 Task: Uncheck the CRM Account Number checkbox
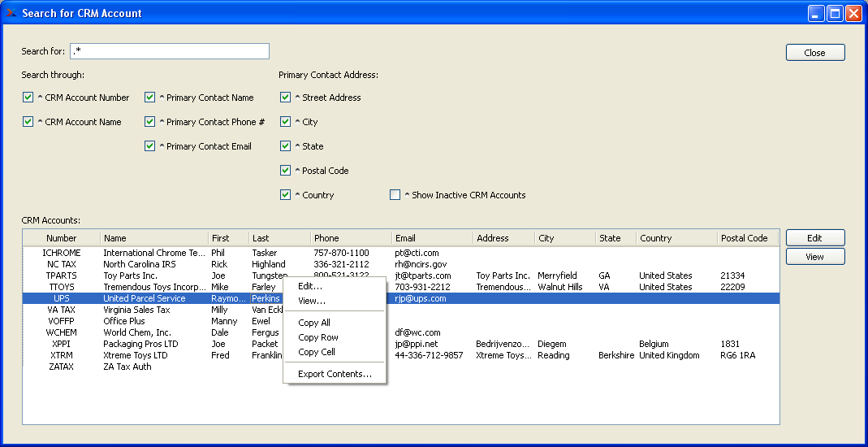pos(28,98)
